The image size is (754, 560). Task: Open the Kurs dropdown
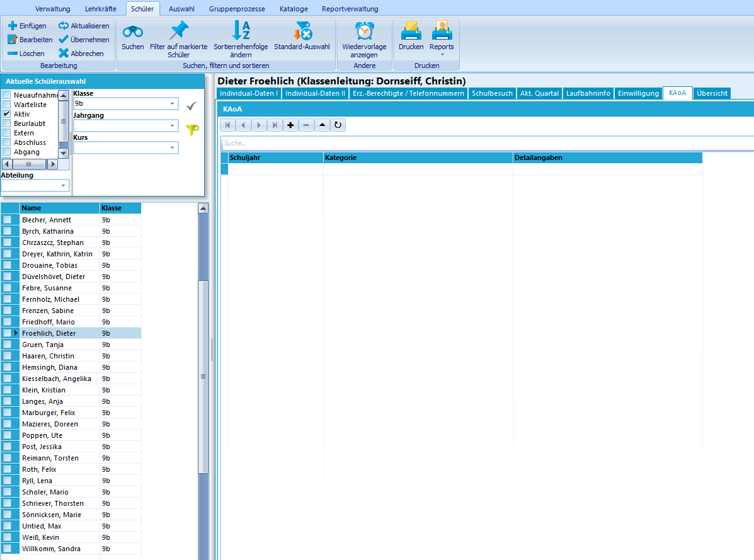click(x=172, y=147)
